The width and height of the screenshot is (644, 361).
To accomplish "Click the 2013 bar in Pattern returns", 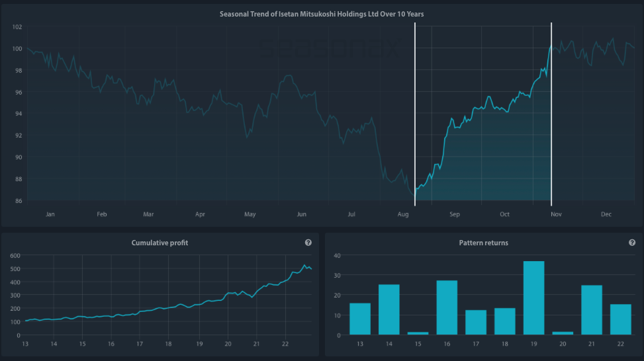I will pyautogui.click(x=360, y=319).
